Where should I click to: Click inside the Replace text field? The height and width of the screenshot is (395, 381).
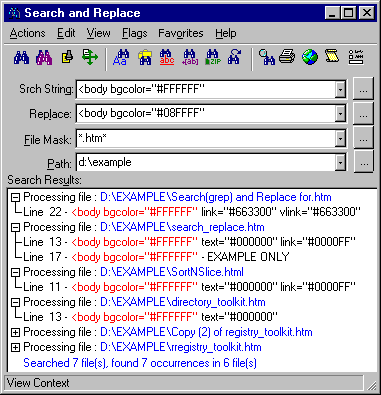206,114
